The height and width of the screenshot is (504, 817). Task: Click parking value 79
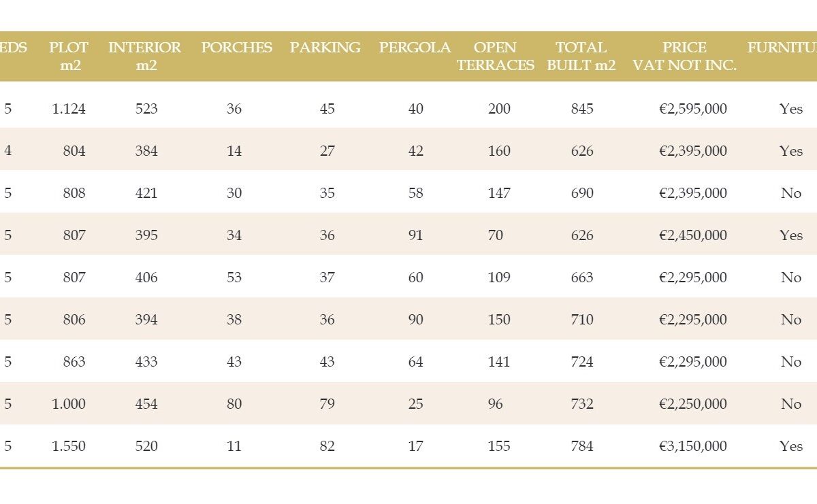(x=327, y=404)
